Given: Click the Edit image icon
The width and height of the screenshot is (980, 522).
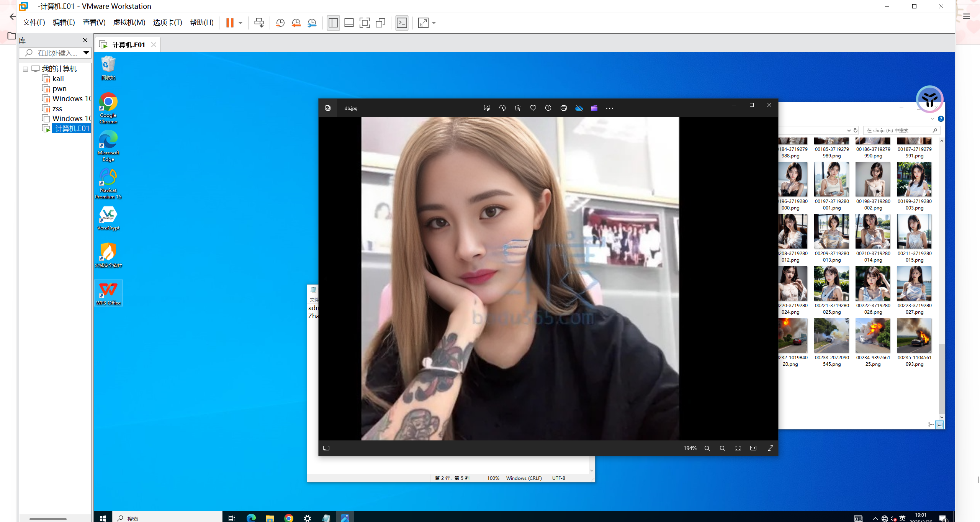Looking at the screenshot, I should [487, 108].
